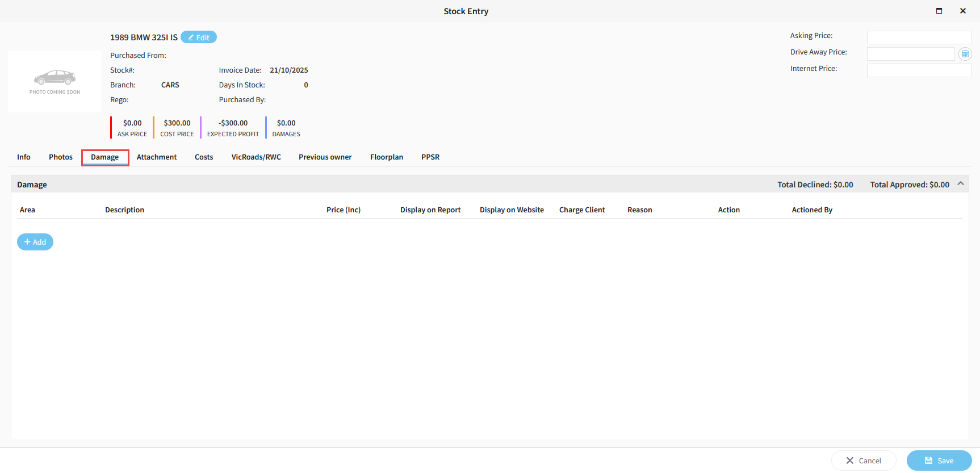Screen dimensions: 980x473
Task: Click the Charge Client column header
Action: coord(582,210)
